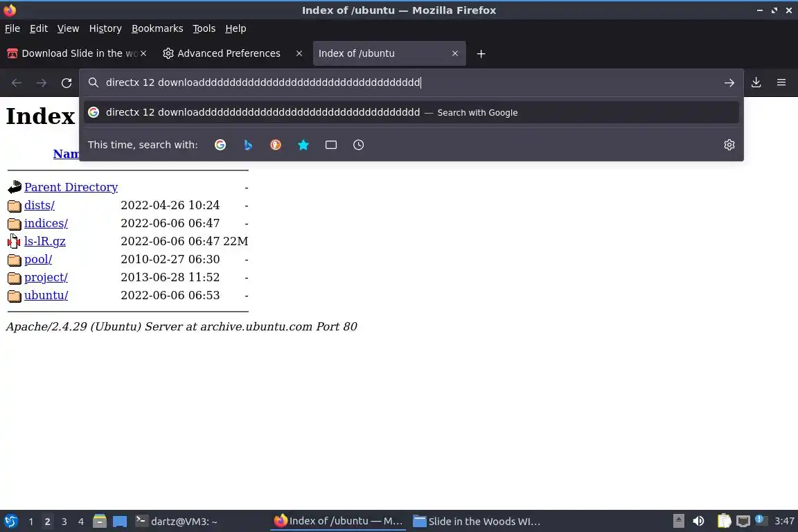Click the 22M size of ls-lR.gz
This screenshot has width=798, height=532.
236,241
